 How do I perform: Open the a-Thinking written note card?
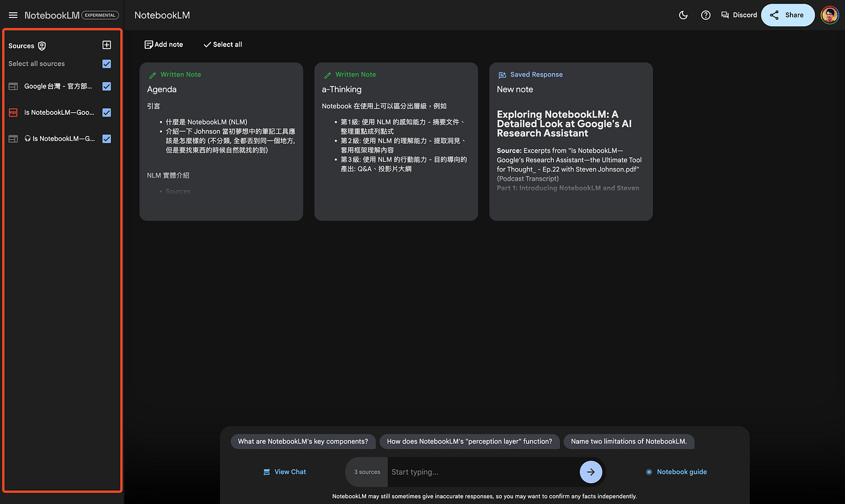[396, 142]
